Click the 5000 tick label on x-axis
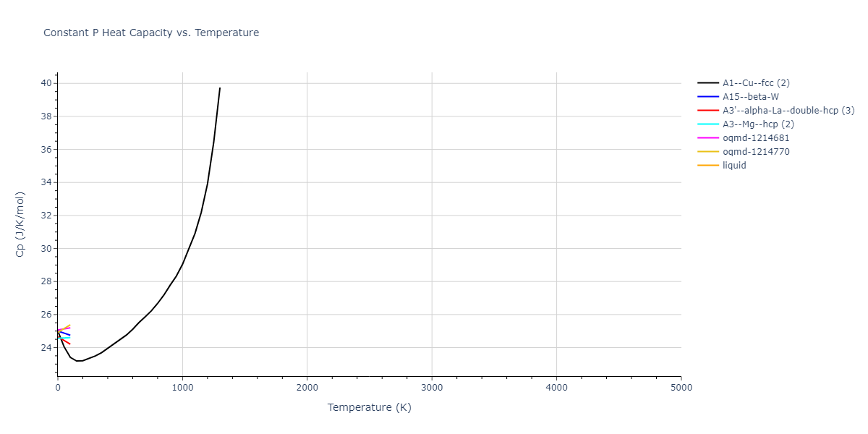Image resolution: width=868 pixels, height=434 pixels. tap(681, 388)
